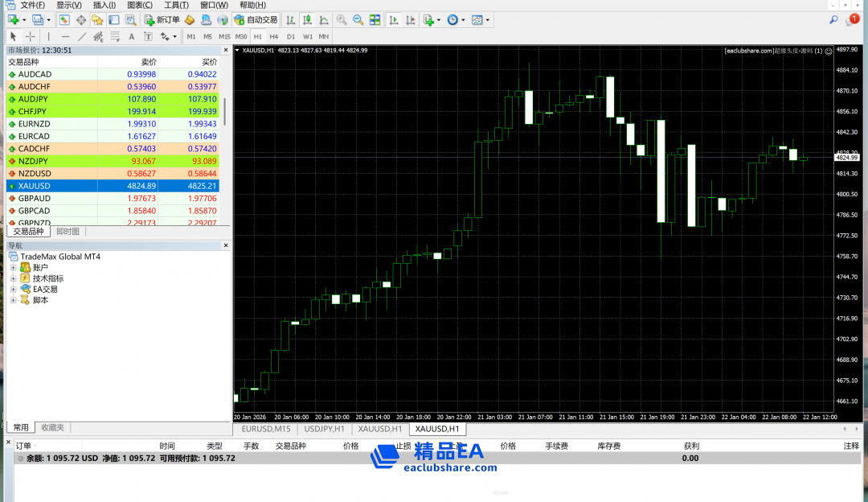The height and width of the screenshot is (502, 868).
Task: Open the search magnifier at top right
Action: tap(833, 19)
